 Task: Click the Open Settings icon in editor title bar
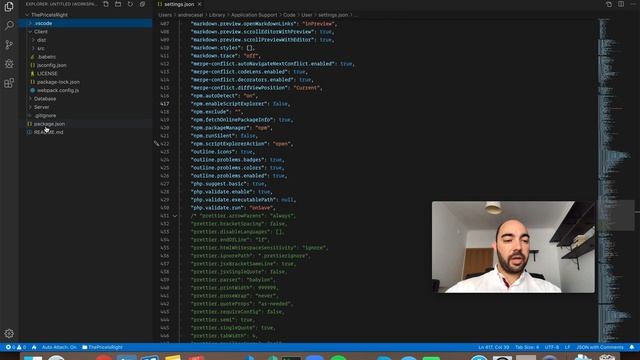[x=609, y=4]
